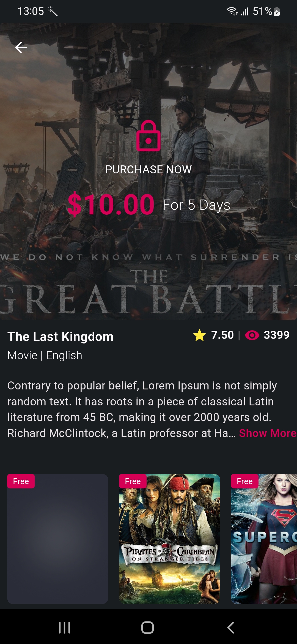
Task: Tap the 7.50 rating value
Action: tap(222, 335)
